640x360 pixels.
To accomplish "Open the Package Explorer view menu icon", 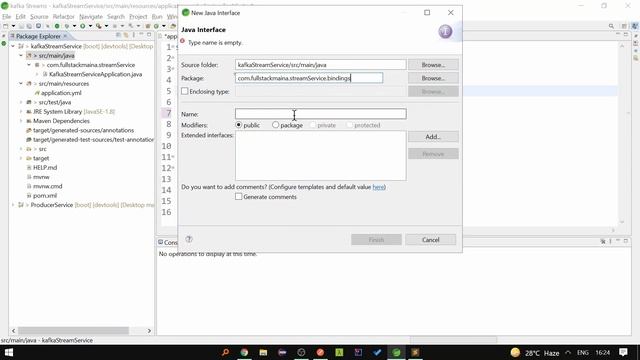I will click(133, 35).
